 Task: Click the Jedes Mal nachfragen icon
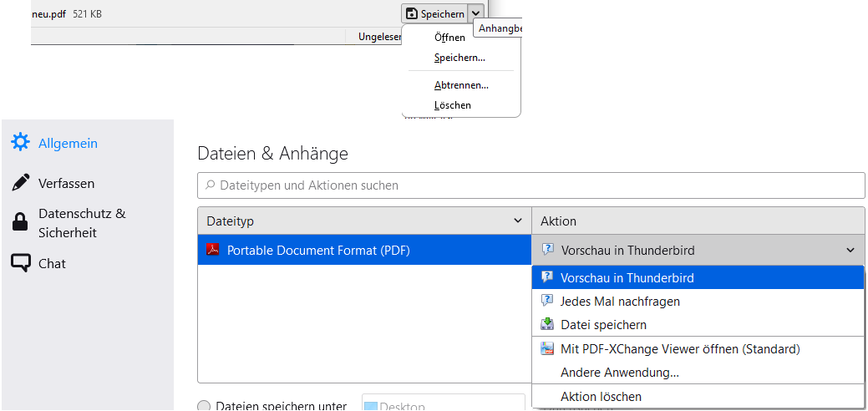point(547,302)
